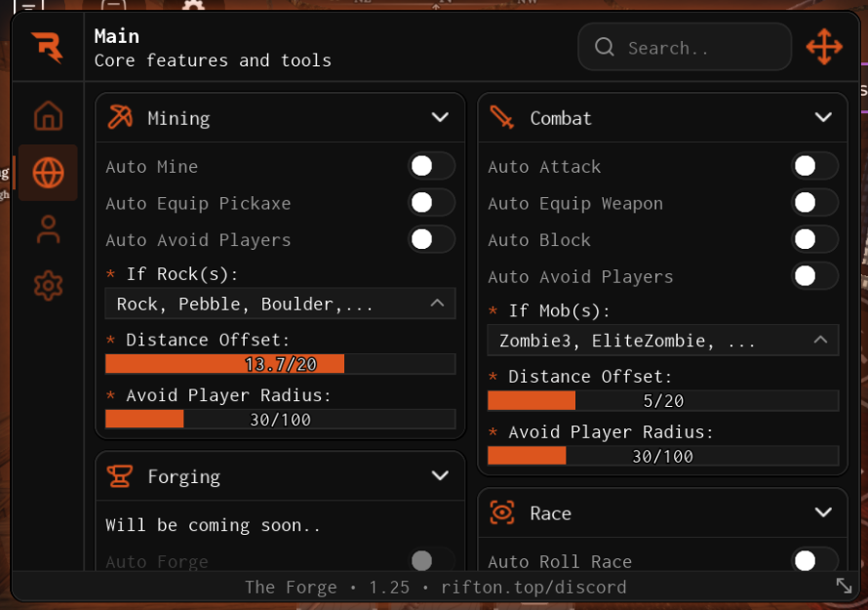The height and width of the screenshot is (610, 868).
Task: Enable the Auto Mine toggle
Action: click(431, 167)
